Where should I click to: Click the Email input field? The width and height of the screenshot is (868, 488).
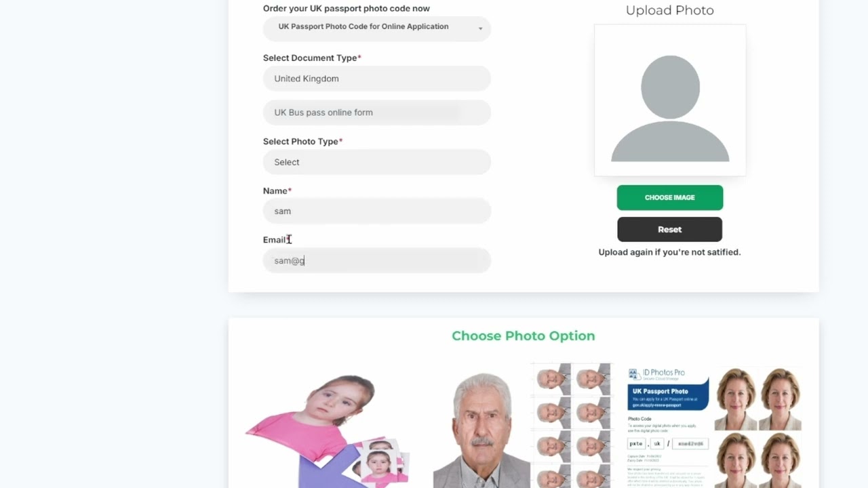[376, 260]
